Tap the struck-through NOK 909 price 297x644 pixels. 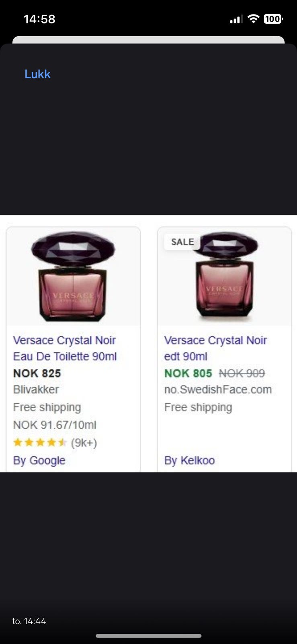pos(242,373)
